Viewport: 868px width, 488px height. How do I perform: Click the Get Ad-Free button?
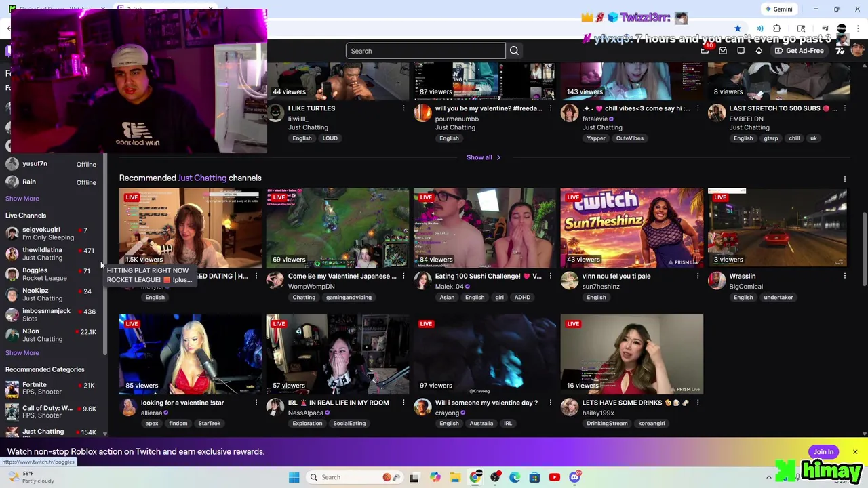coord(799,51)
